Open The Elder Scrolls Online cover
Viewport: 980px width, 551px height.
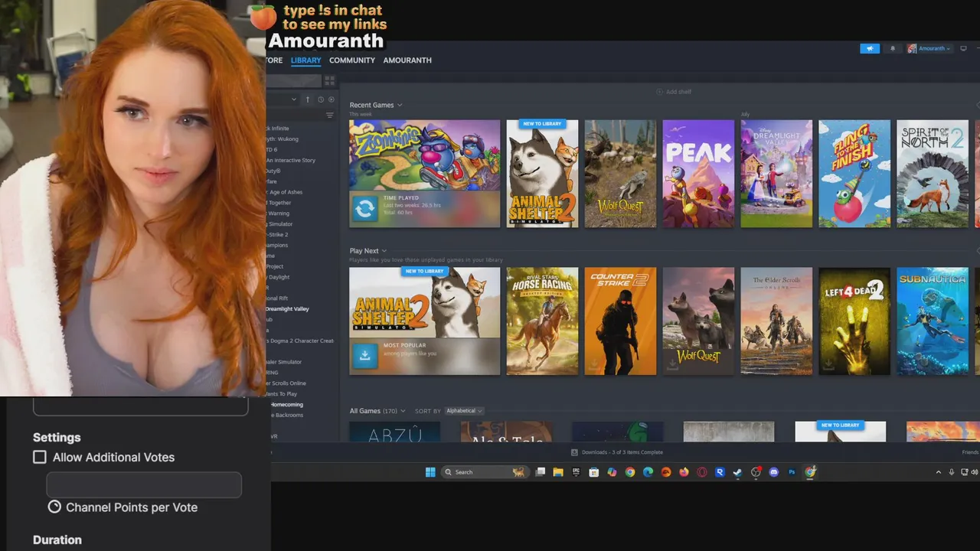776,321
